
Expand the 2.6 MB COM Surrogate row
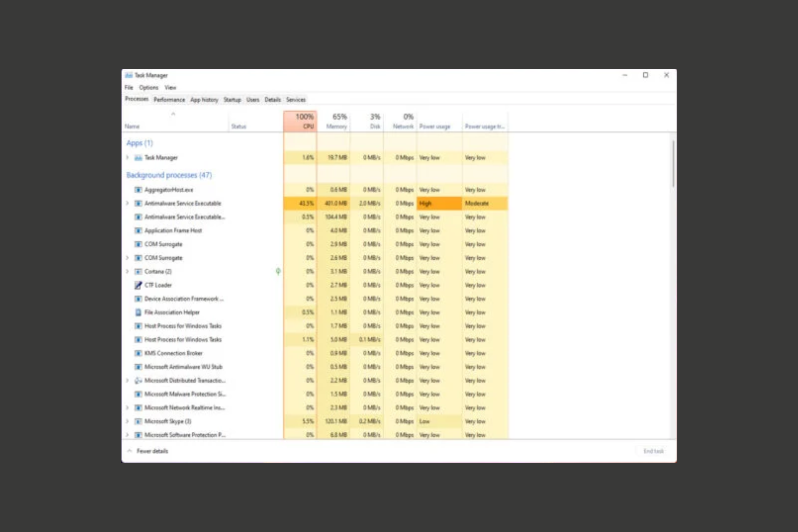(128, 258)
